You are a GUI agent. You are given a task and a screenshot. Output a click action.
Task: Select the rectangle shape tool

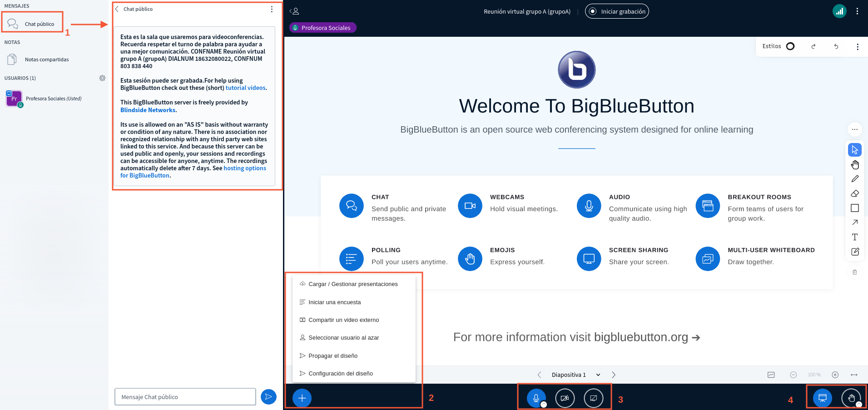855,208
